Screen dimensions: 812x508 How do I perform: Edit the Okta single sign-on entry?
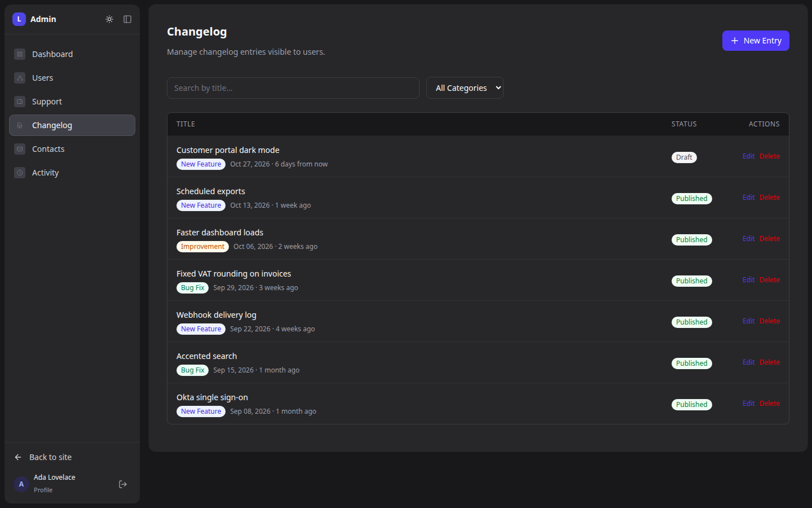coord(748,404)
